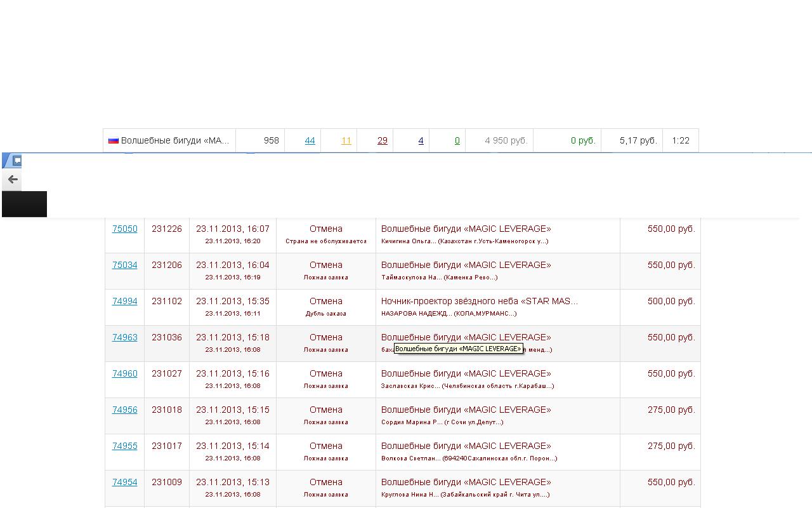Open order link 75050

point(124,229)
